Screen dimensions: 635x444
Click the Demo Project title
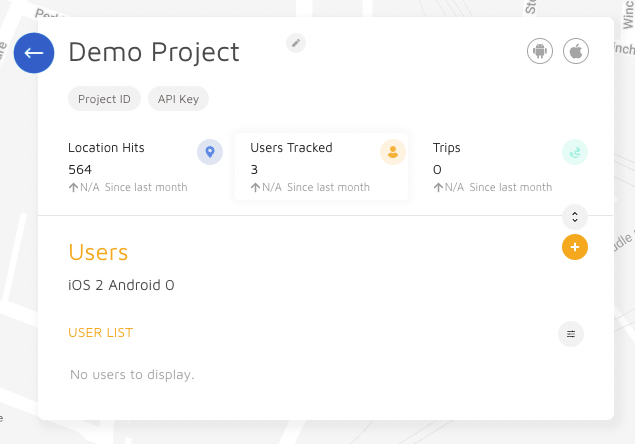(154, 52)
